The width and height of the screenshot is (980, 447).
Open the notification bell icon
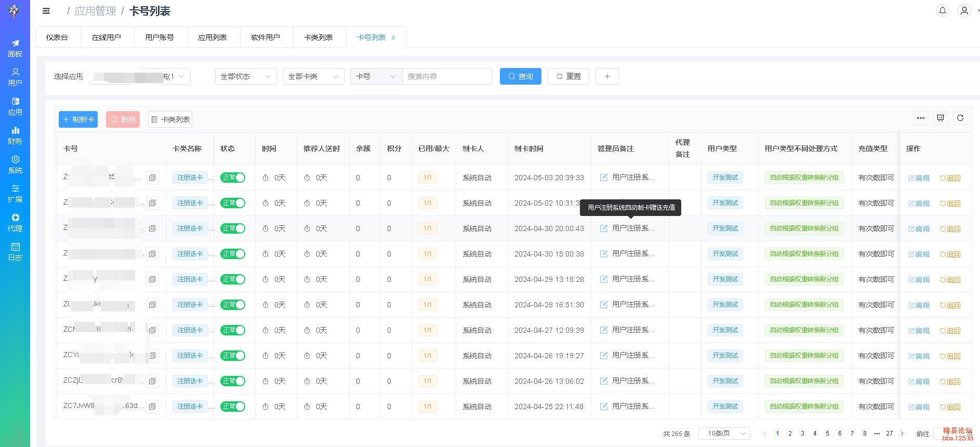(942, 10)
